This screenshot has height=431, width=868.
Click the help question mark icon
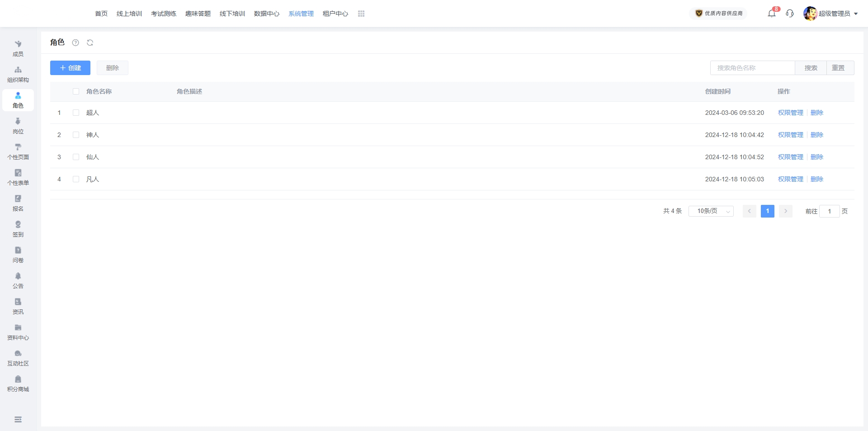point(75,43)
